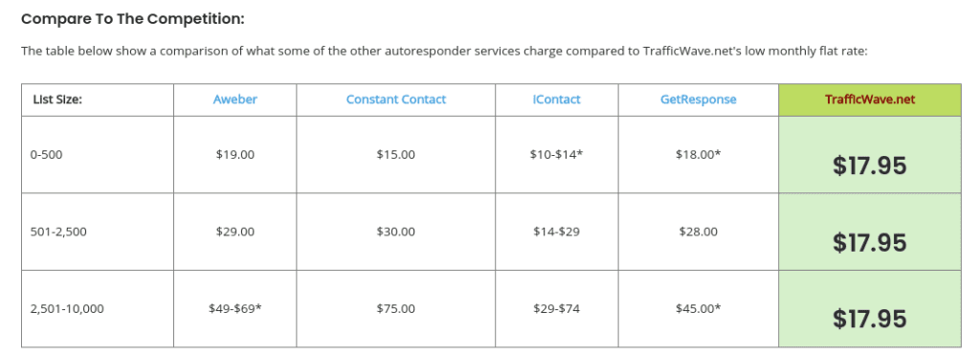Click Constant Contact's $75.00 price
This screenshot has width=980, height=356.
pos(395,308)
